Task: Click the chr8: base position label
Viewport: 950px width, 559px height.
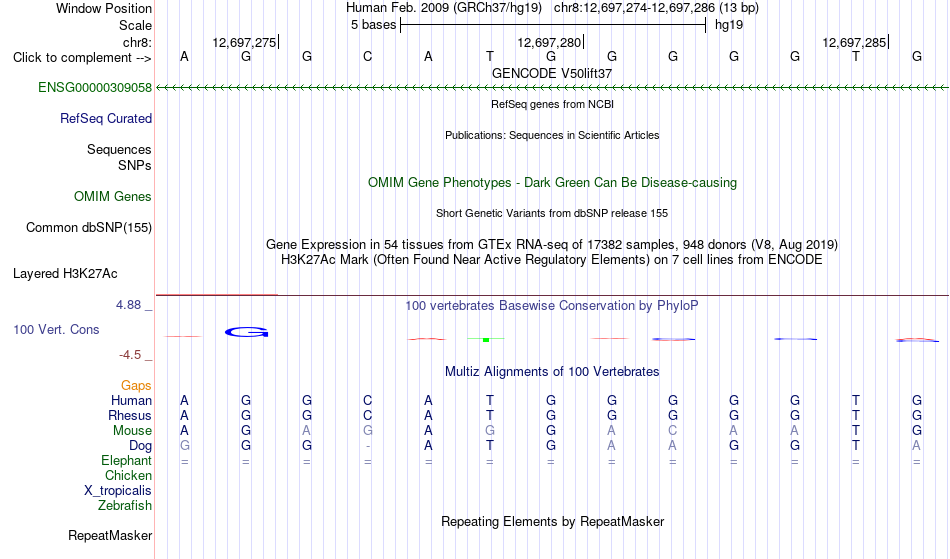Action: [x=137, y=42]
